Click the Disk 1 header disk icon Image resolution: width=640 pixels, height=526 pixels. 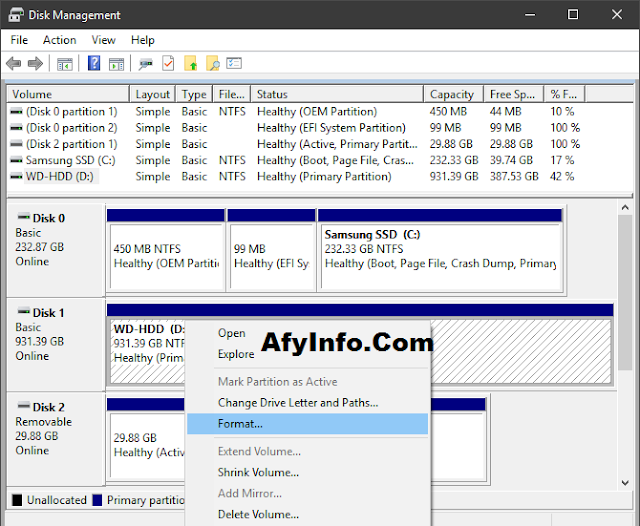coord(24,311)
